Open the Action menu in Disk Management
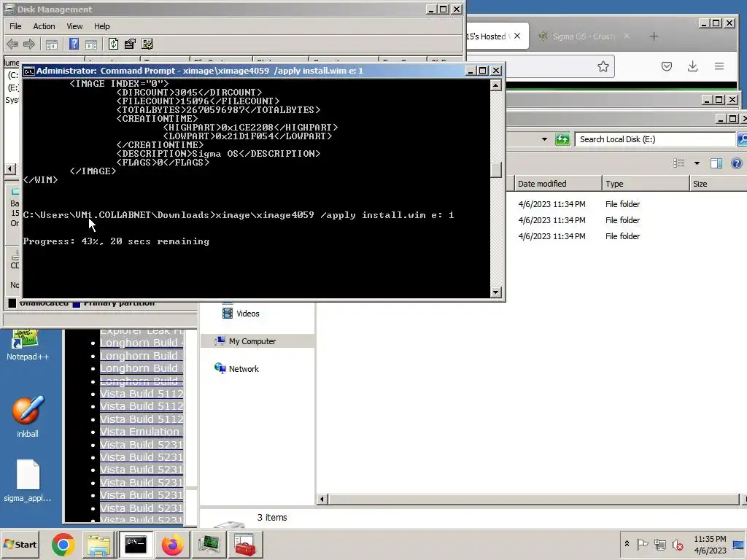The width and height of the screenshot is (747, 560). tap(44, 26)
